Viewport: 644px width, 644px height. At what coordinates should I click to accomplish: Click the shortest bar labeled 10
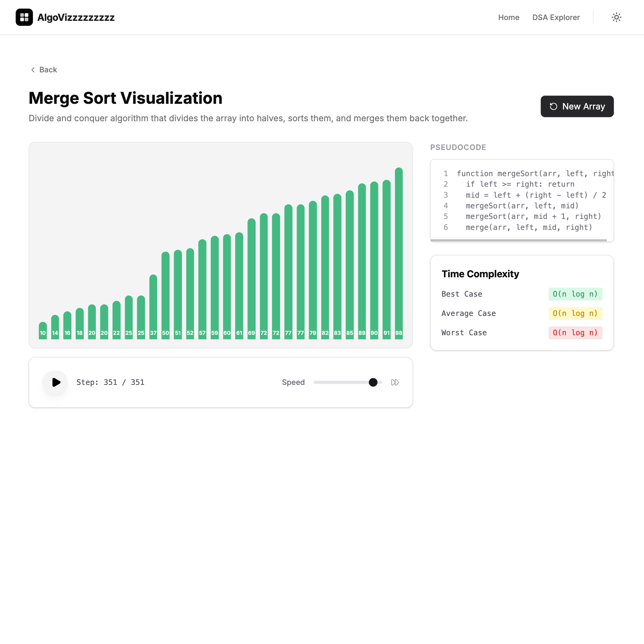43,330
